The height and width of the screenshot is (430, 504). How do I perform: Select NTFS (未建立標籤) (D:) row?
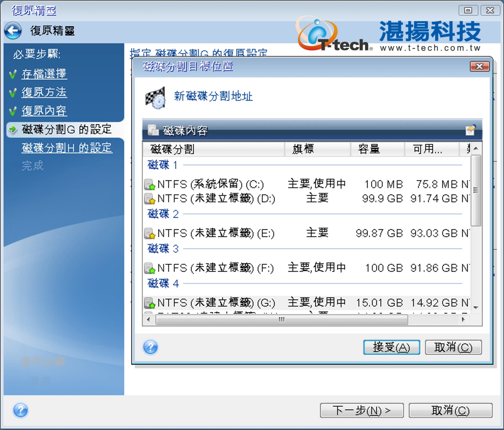coord(307,199)
